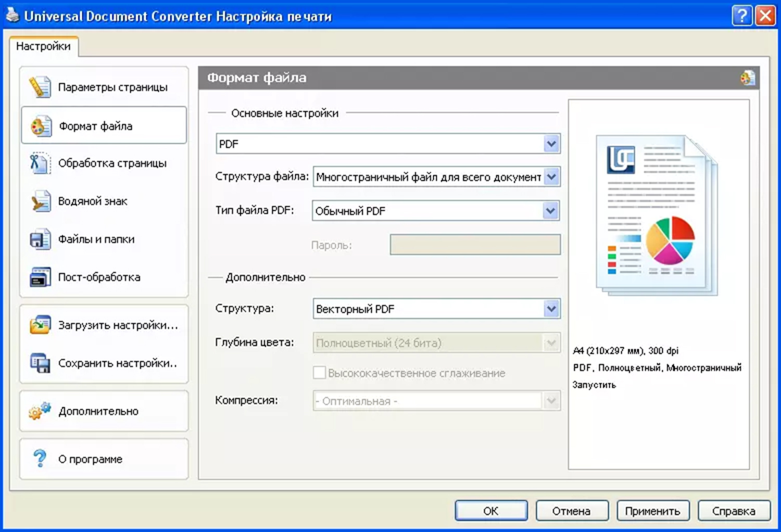The image size is (781, 532).
Task: Open the Векторный PDF structure dropdown
Action: (551, 309)
